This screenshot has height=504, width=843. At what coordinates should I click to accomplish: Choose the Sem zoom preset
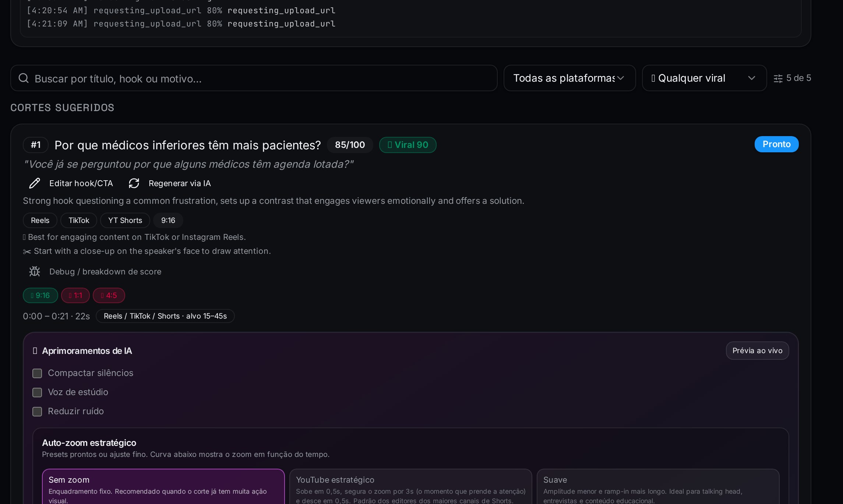(x=163, y=486)
